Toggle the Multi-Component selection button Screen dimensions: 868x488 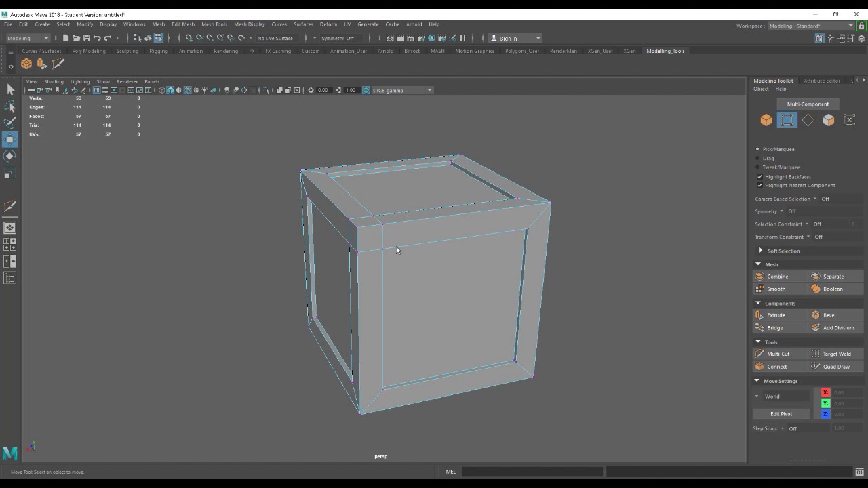click(x=808, y=104)
